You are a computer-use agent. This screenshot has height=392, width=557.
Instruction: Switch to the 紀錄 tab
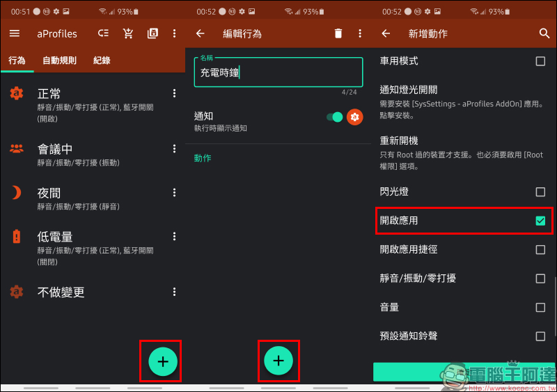[102, 61]
